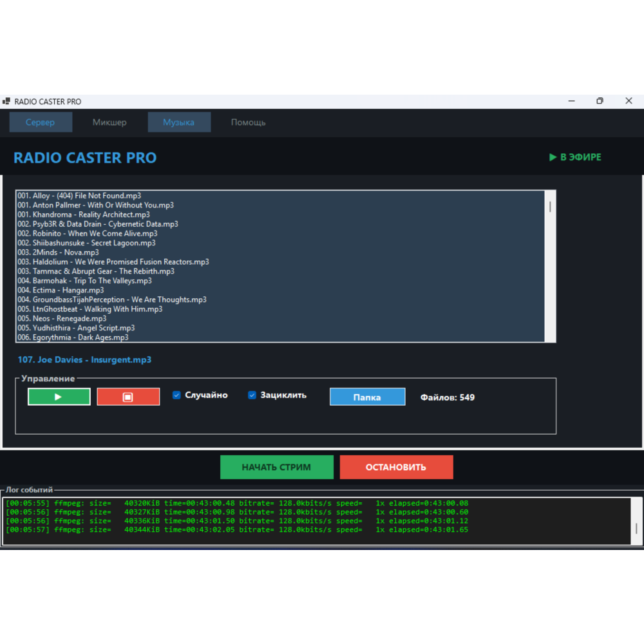
Task: Click the current track label Joe Davies - Insurgent.mp3
Action: (84, 359)
